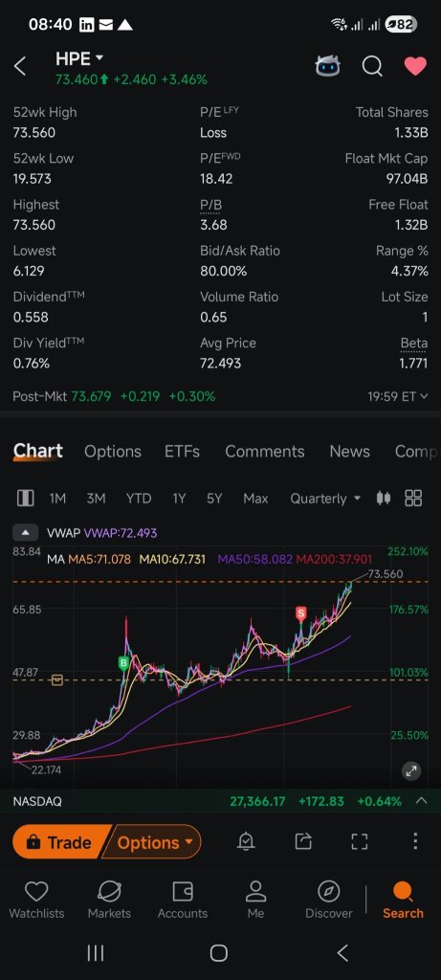Tap the Avg Price 72.493 value

[220, 363]
